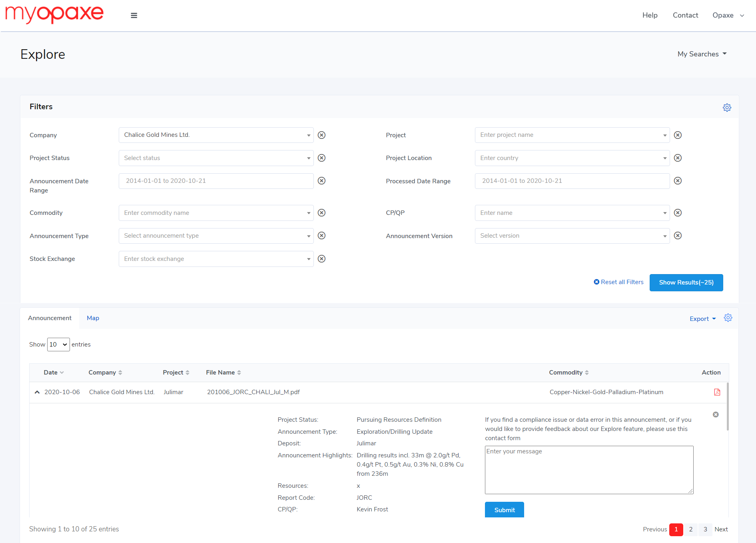Submit the feedback message
756x543 pixels.
(504, 510)
